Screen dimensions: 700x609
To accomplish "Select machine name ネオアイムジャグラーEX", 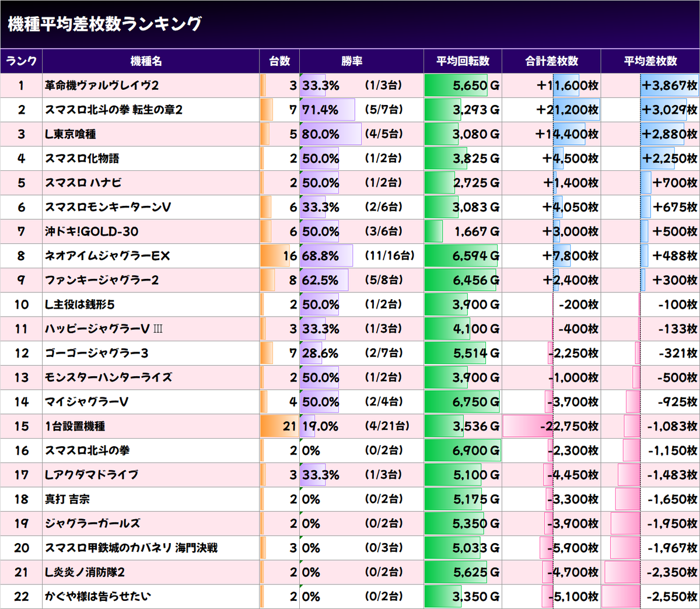I will click(x=107, y=256).
